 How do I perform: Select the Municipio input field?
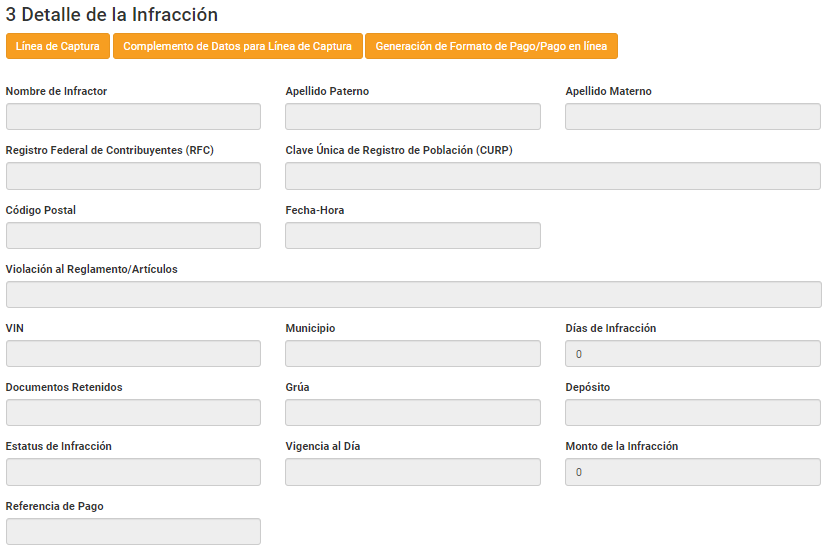click(412, 354)
